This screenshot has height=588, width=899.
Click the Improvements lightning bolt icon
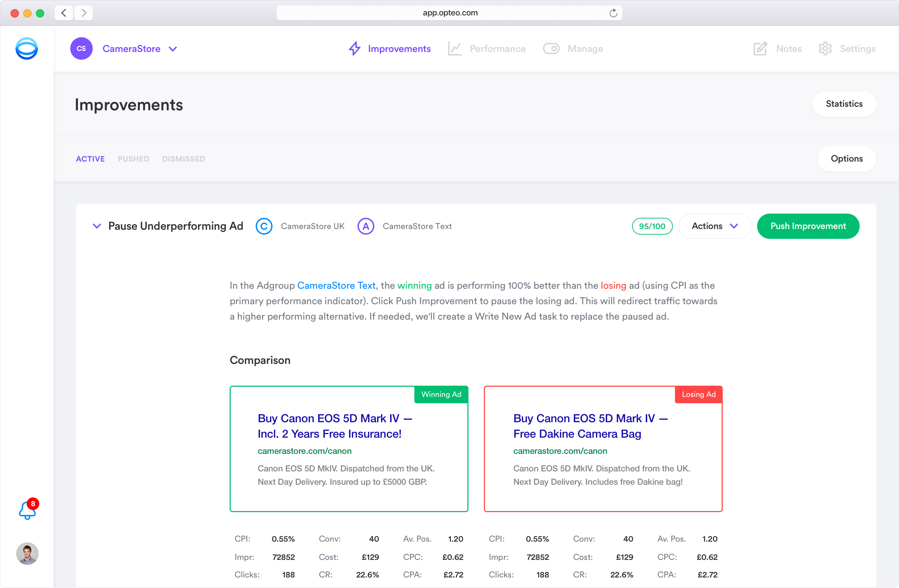point(354,48)
